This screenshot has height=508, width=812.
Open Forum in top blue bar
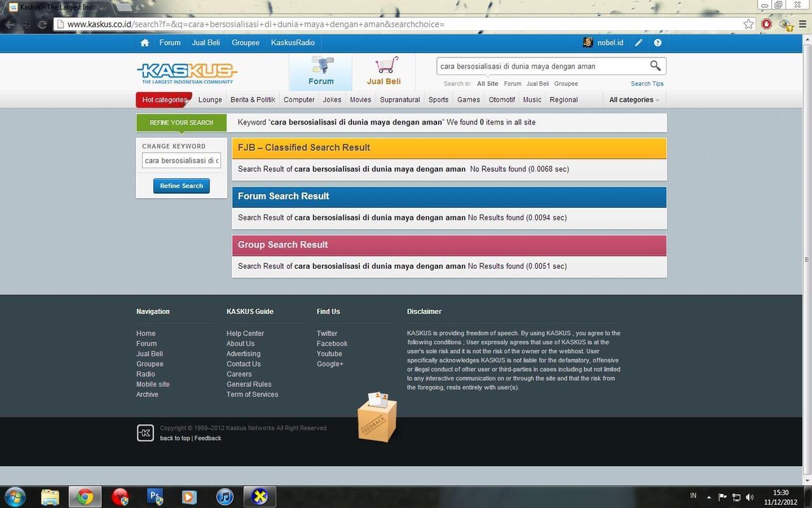click(170, 43)
